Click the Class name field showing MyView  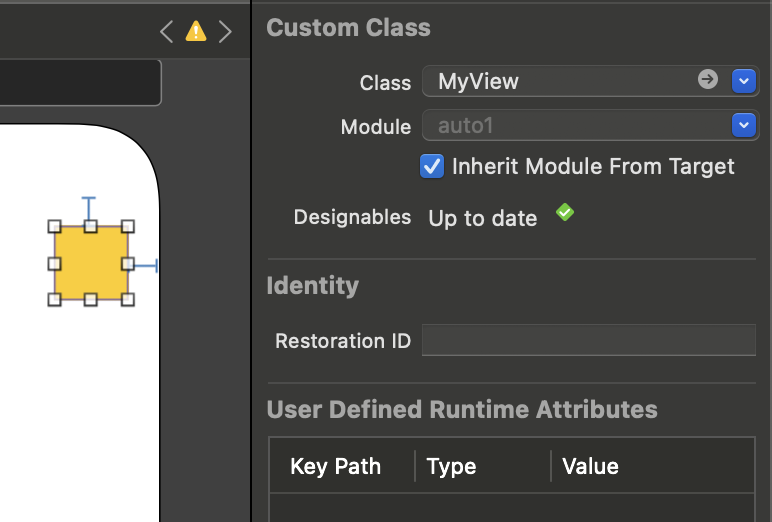click(560, 81)
